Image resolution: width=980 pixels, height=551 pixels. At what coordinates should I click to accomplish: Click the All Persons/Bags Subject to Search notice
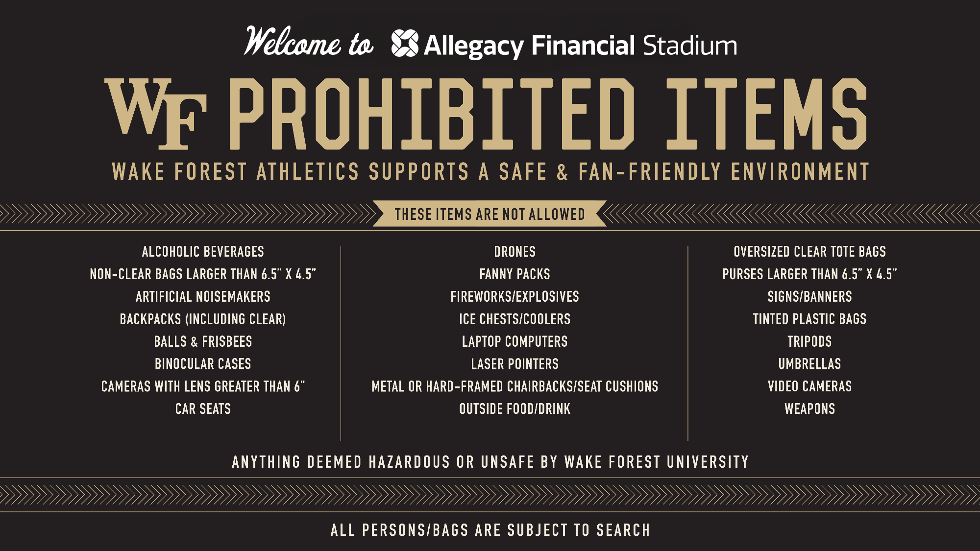490,530
